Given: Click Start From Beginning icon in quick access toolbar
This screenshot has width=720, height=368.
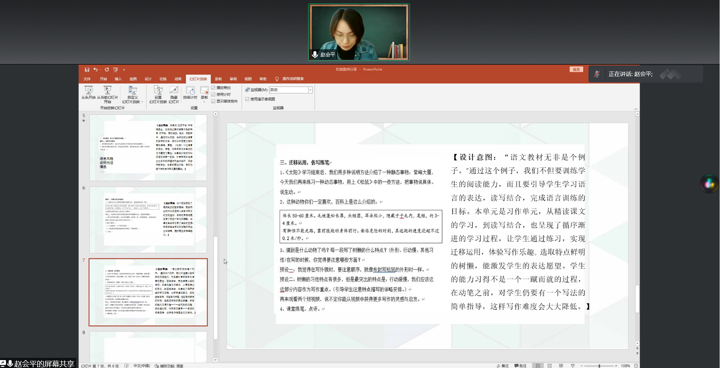Looking at the screenshot, I should pos(115,70).
